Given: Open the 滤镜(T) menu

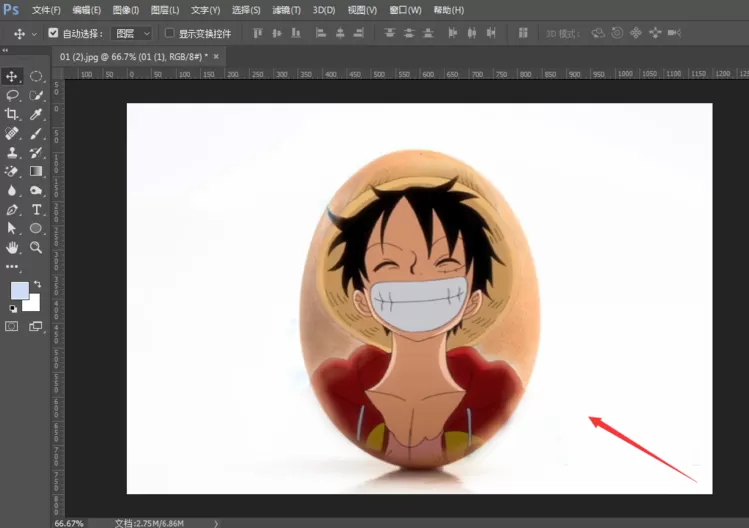Looking at the screenshot, I should 286,10.
